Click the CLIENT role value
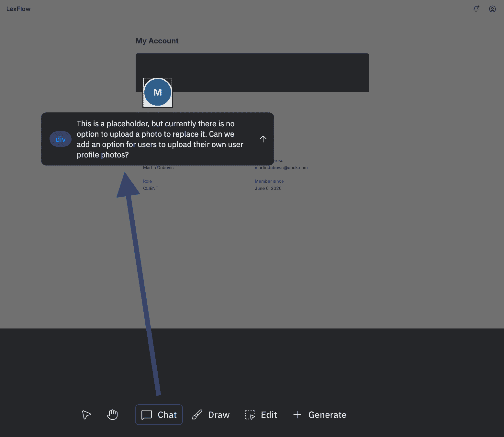This screenshot has height=437, width=504. (x=151, y=188)
